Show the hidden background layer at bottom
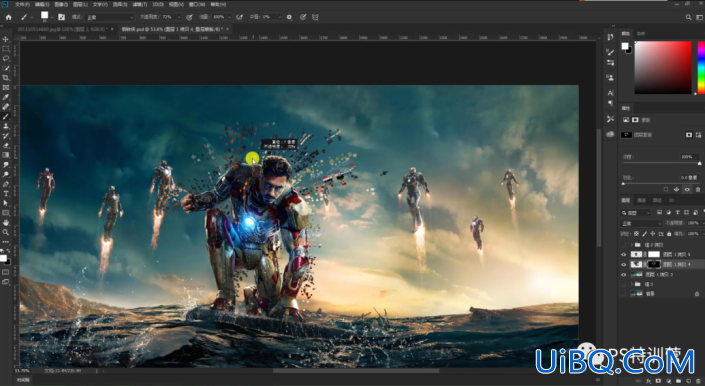Screen dimensions: 705x386 [624, 293]
